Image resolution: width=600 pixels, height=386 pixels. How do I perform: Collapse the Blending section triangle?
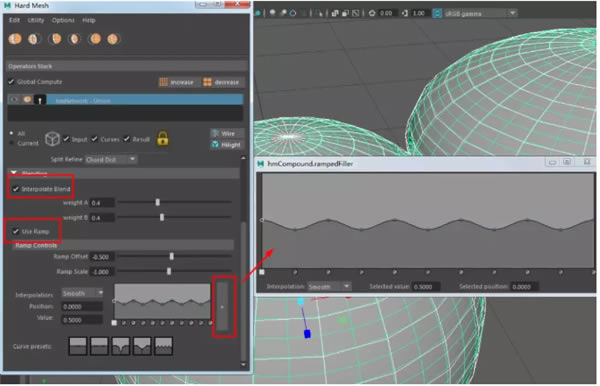pos(14,173)
